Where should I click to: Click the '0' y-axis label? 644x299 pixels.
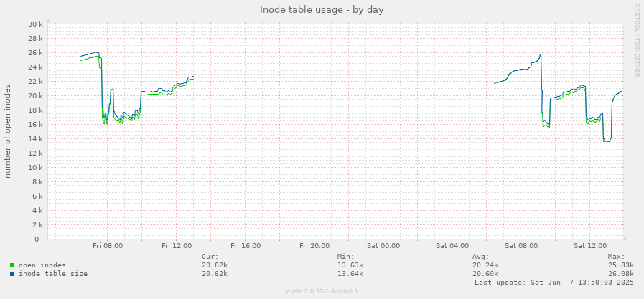(x=37, y=239)
